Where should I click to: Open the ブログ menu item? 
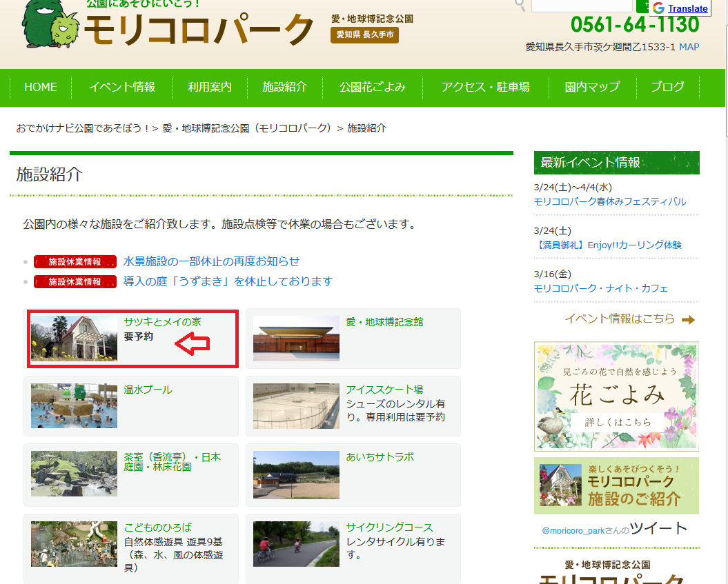tap(667, 87)
